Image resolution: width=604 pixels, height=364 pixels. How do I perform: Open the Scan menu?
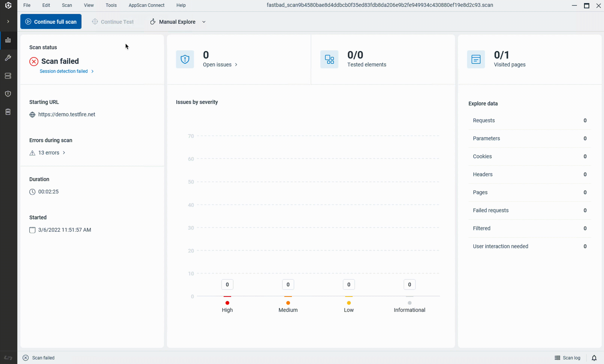[x=67, y=5]
